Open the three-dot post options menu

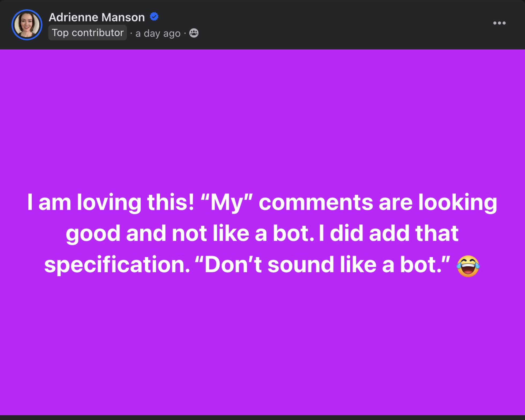pyautogui.click(x=499, y=23)
